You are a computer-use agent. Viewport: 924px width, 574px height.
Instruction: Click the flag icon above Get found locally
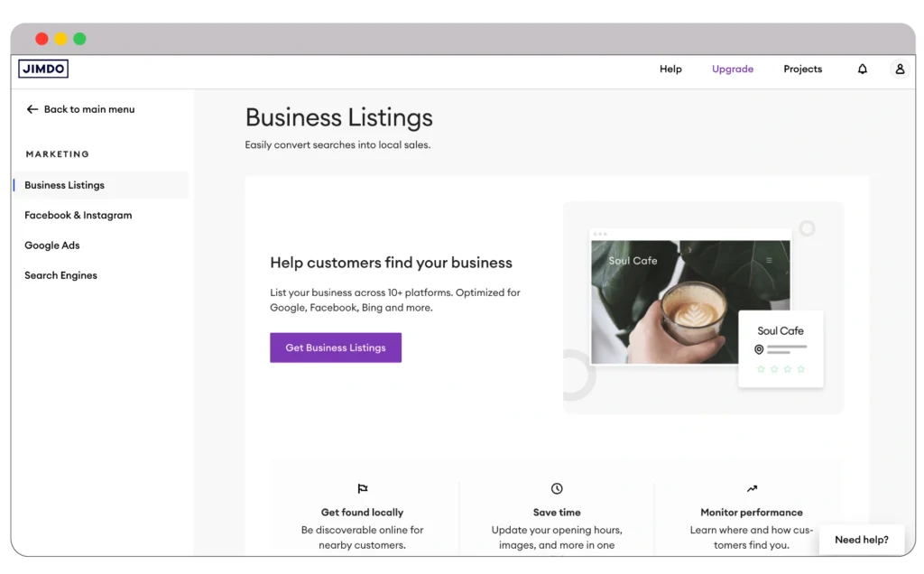363,489
